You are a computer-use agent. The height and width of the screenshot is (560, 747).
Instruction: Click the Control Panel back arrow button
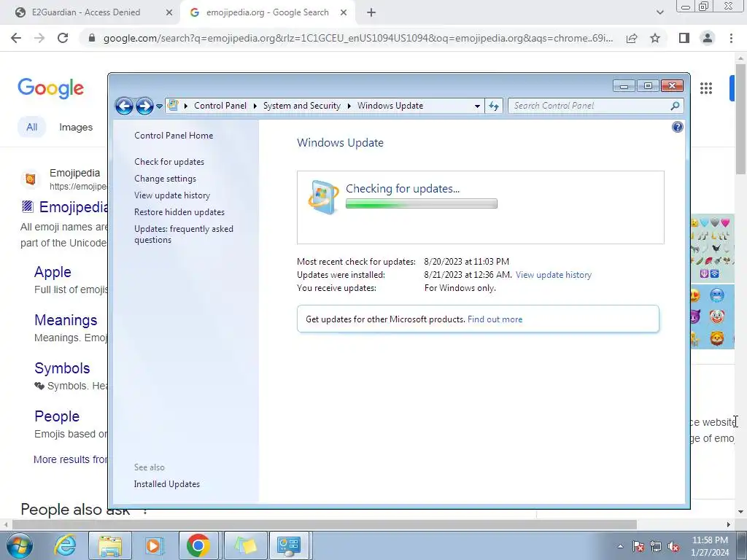click(124, 106)
